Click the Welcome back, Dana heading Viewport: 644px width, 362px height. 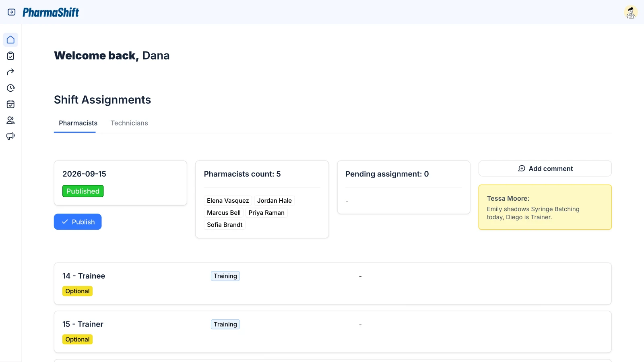(112, 56)
